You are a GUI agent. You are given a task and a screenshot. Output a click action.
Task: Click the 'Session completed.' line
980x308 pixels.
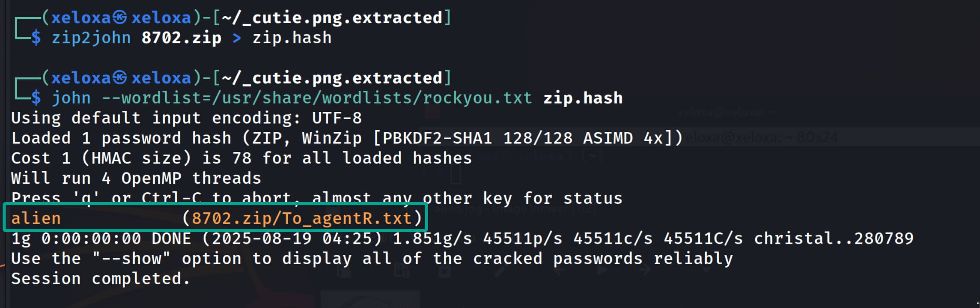click(x=100, y=279)
